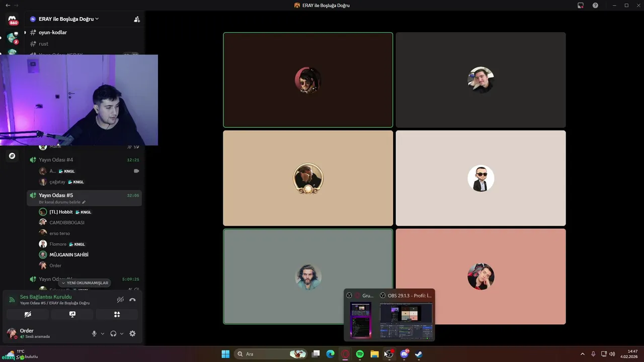Toggle microphone mute in user panel

pos(94,333)
